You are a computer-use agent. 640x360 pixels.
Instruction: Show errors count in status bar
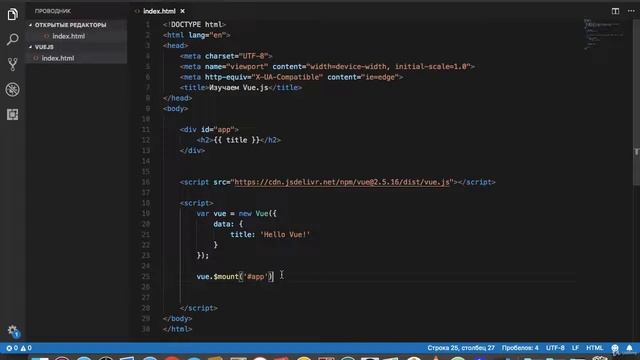[x=12, y=348]
